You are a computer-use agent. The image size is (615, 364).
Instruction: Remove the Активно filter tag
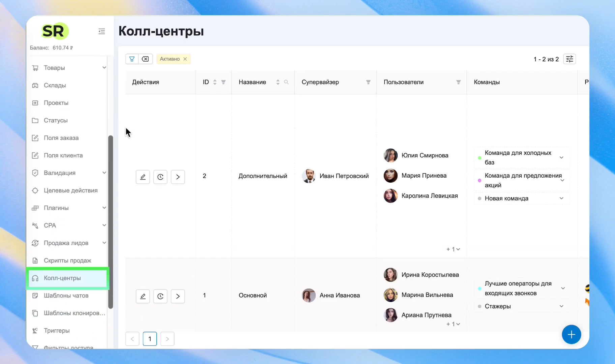click(x=185, y=59)
